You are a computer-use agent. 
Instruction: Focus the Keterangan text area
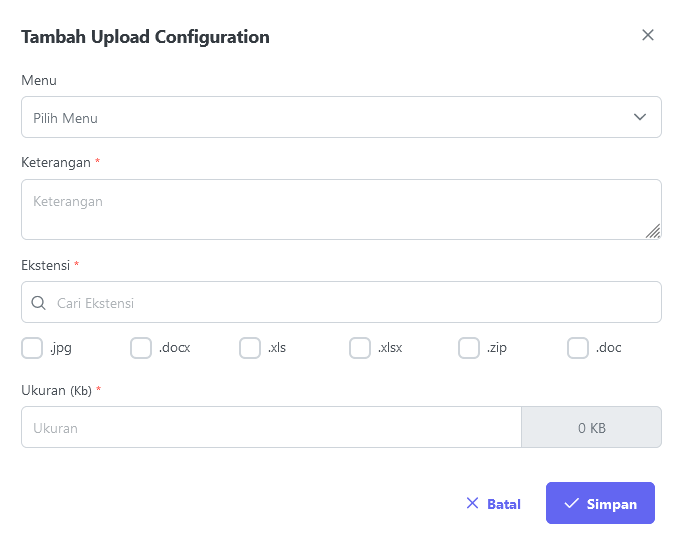[341, 210]
